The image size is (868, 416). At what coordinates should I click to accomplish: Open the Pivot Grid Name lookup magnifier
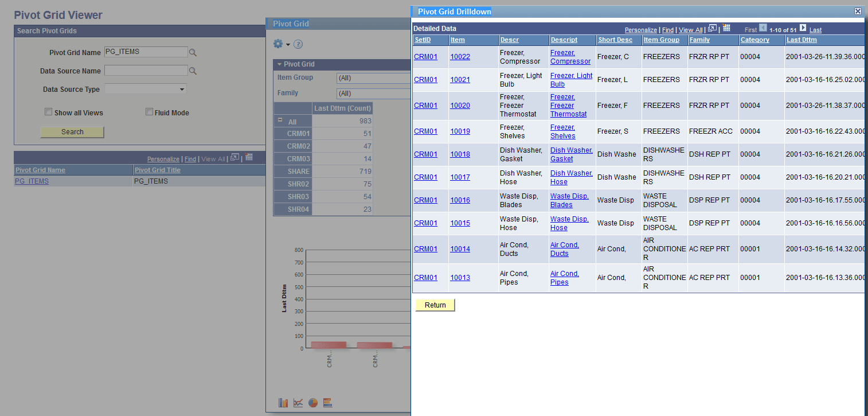[x=193, y=52]
